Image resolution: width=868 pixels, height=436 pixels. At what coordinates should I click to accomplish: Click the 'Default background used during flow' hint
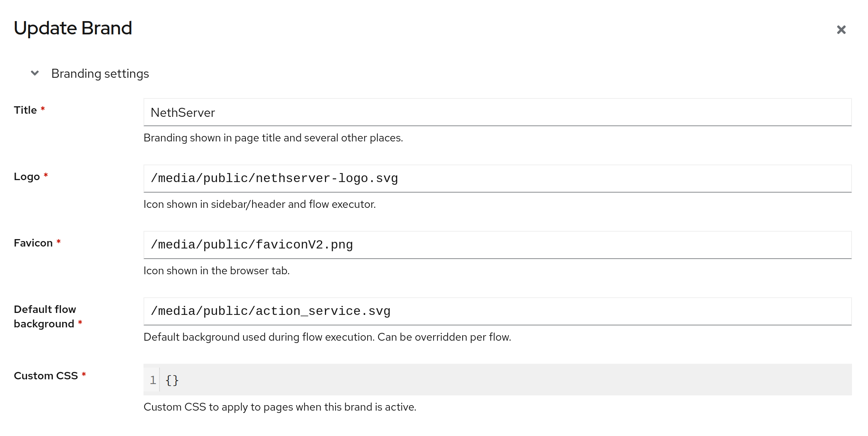[x=327, y=337]
